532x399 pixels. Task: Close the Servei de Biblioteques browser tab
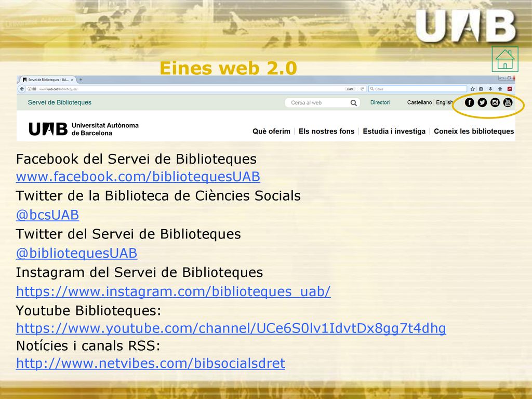(x=72, y=80)
